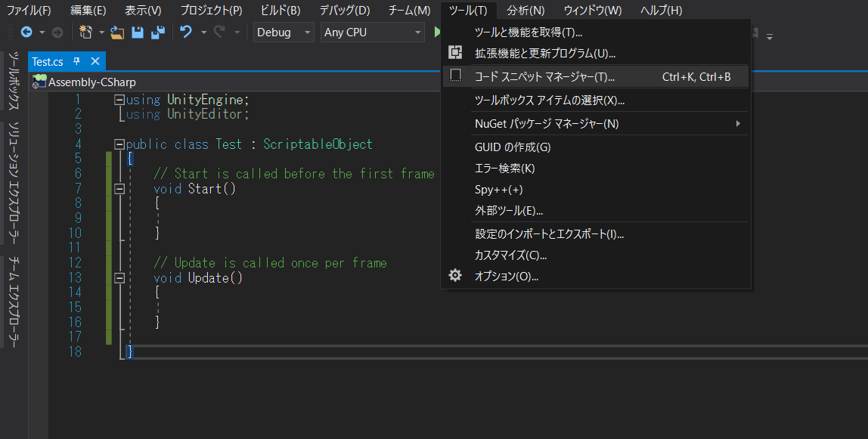Click the snippet icon beside コード スニペット マネージャー

pos(455,76)
